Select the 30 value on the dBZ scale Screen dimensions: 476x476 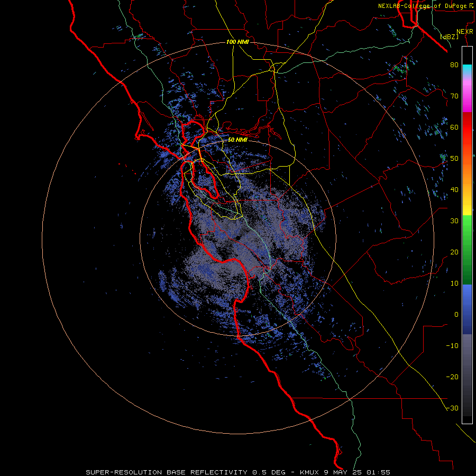point(454,221)
